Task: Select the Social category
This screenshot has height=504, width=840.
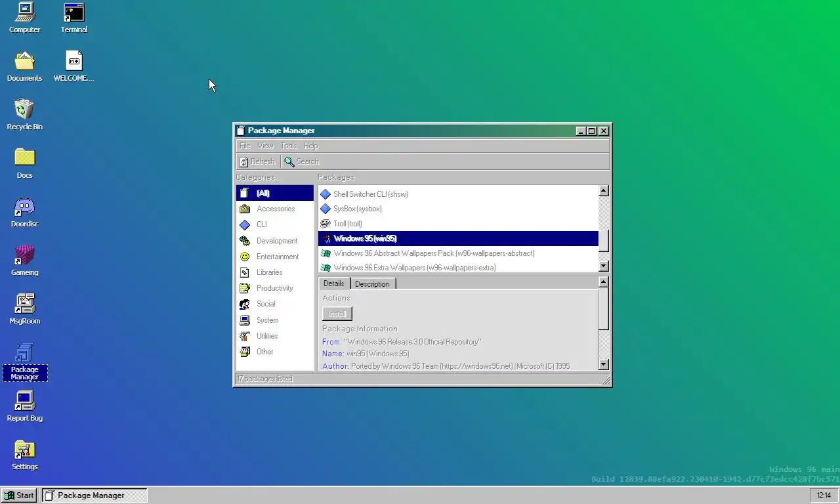Action: pos(275,304)
